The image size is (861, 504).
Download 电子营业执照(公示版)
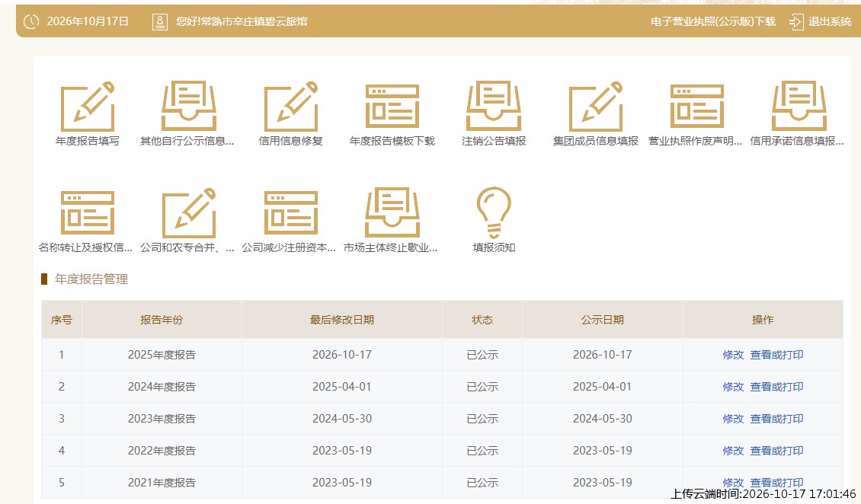[x=712, y=21]
